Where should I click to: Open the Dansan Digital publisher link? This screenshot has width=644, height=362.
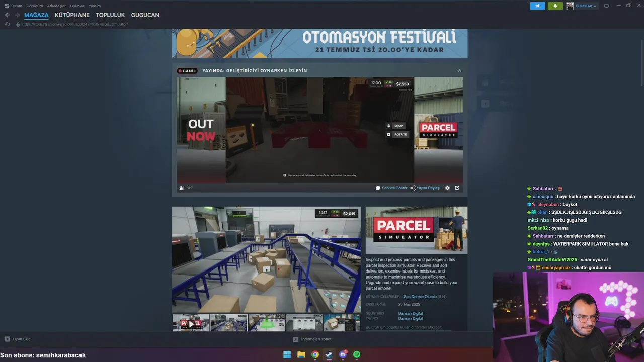click(x=411, y=318)
